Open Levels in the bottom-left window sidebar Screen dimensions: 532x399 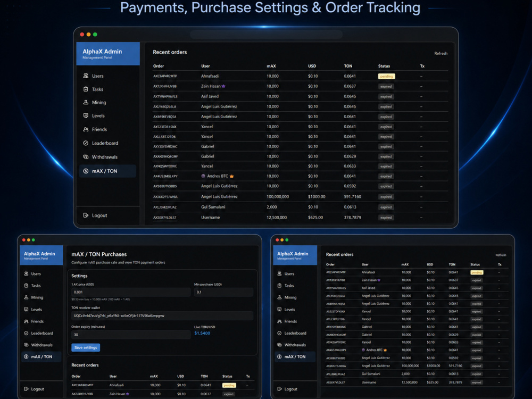[36, 310]
